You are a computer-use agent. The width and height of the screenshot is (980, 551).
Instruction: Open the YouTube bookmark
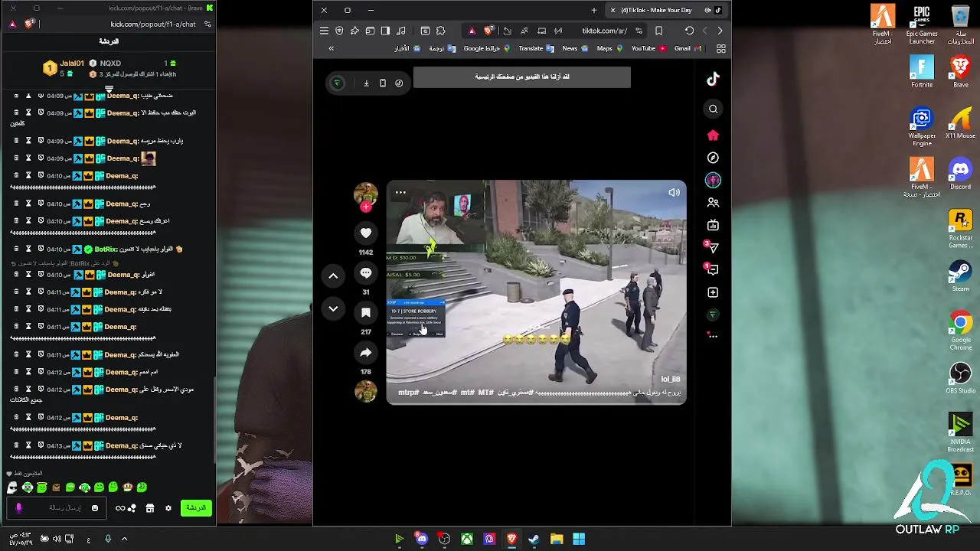click(648, 48)
